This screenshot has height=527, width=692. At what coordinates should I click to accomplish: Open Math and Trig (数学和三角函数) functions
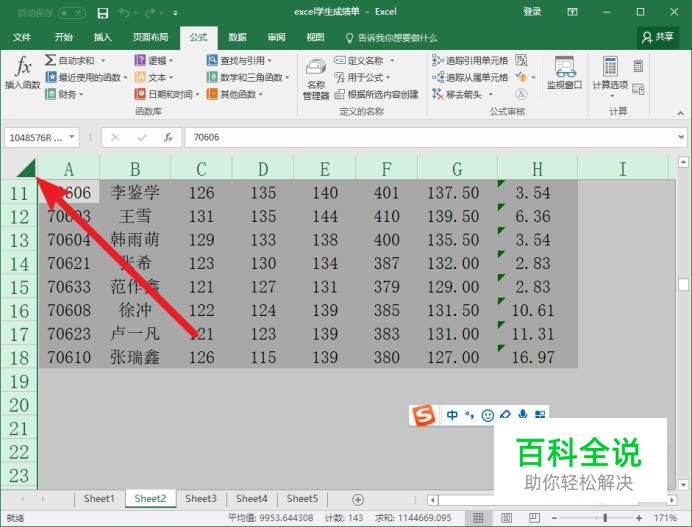click(x=248, y=78)
